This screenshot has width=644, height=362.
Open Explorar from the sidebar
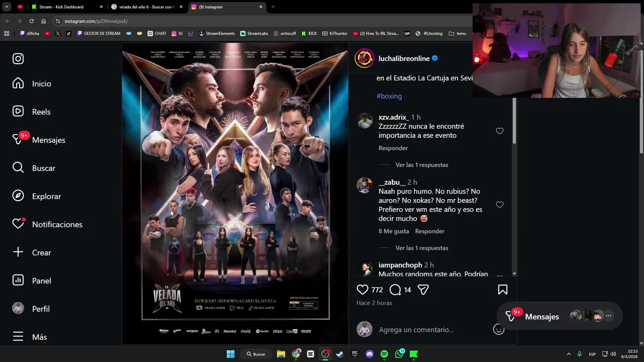(x=37, y=196)
